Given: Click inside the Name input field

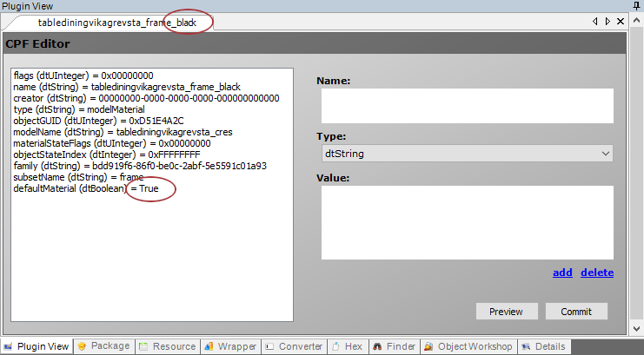Looking at the screenshot, I should pos(467,106).
